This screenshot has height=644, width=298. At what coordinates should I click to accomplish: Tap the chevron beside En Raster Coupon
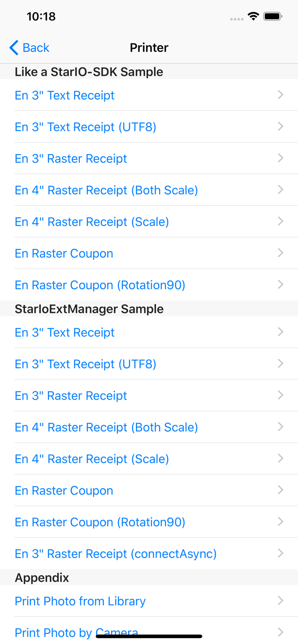coord(280,253)
